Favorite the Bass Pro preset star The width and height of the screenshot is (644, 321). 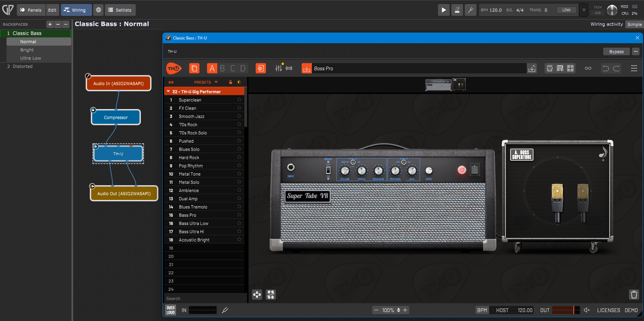(239, 215)
